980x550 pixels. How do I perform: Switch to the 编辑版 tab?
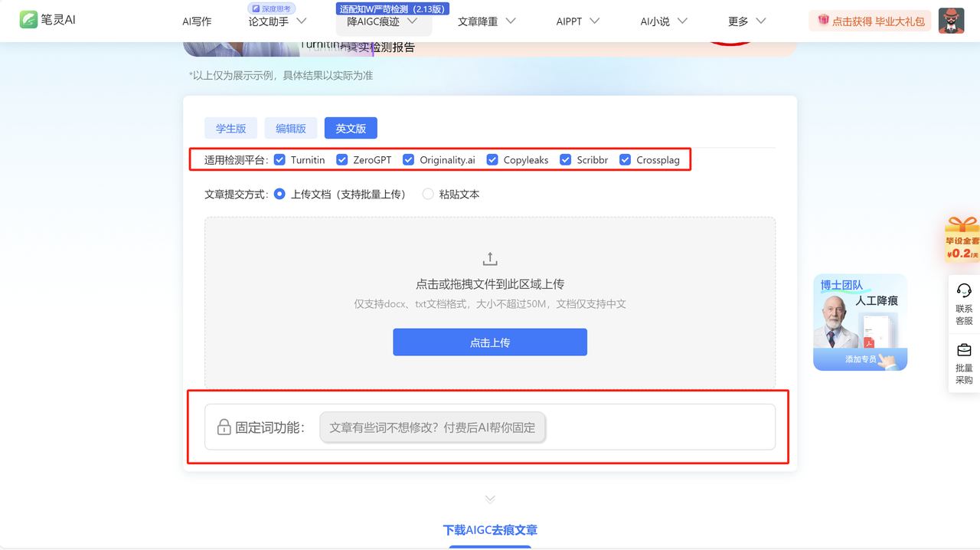pos(291,128)
